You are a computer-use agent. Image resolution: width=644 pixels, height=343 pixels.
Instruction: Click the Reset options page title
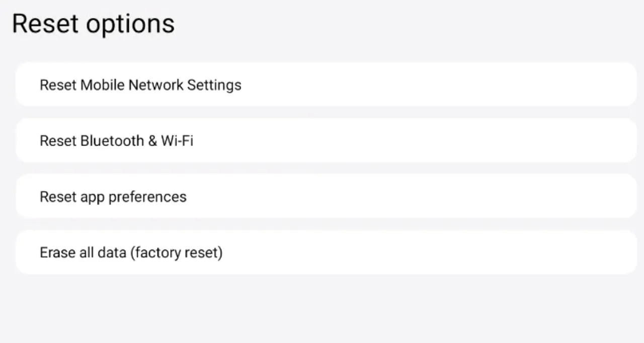click(x=93, y=24)
